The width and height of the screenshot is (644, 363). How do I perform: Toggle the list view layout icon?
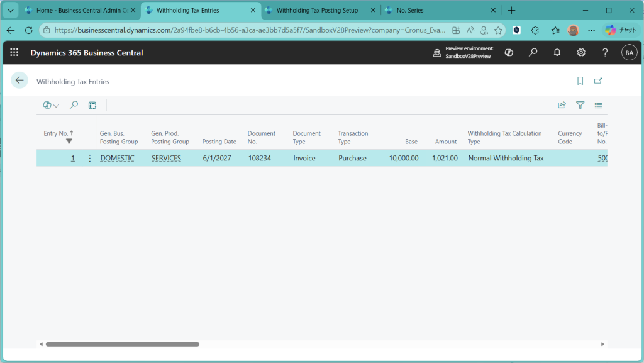pos(598,105)
